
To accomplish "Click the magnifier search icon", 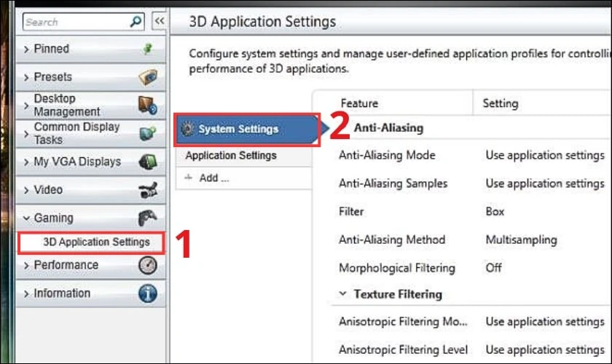I will pos(136,21).
